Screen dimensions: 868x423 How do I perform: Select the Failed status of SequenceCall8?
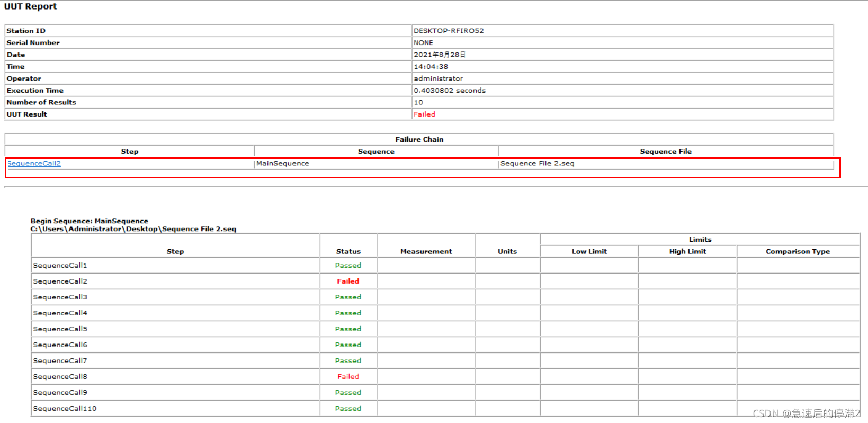point(348,376)
